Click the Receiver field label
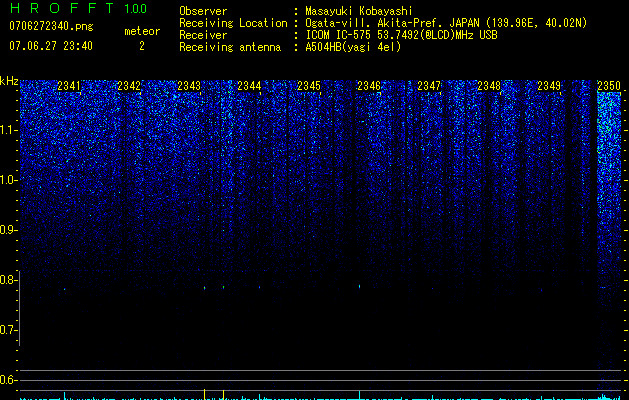 click(x=203, y=35)
